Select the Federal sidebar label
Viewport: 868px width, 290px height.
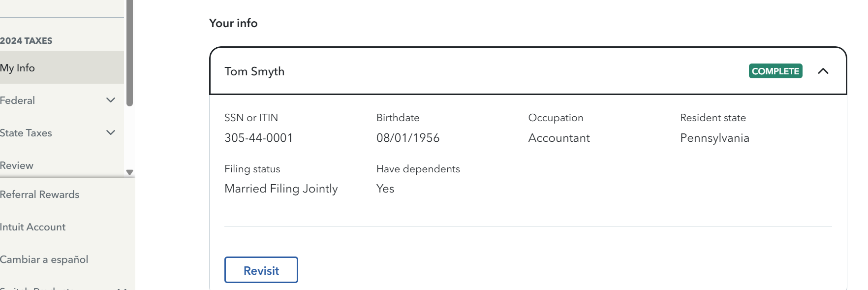pyautogui.click(x=18, y=100)
